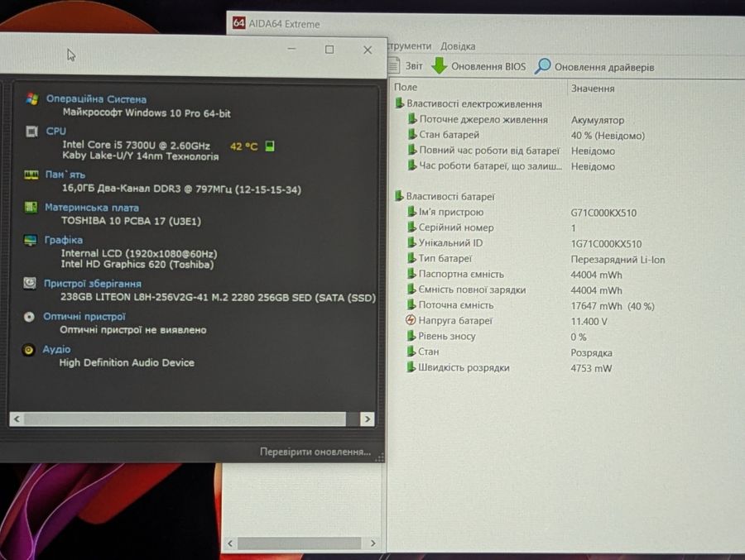Screen dimensions: 745x560
Task: Click the Intel Core i5 7300U text
Action: [136, 146]
